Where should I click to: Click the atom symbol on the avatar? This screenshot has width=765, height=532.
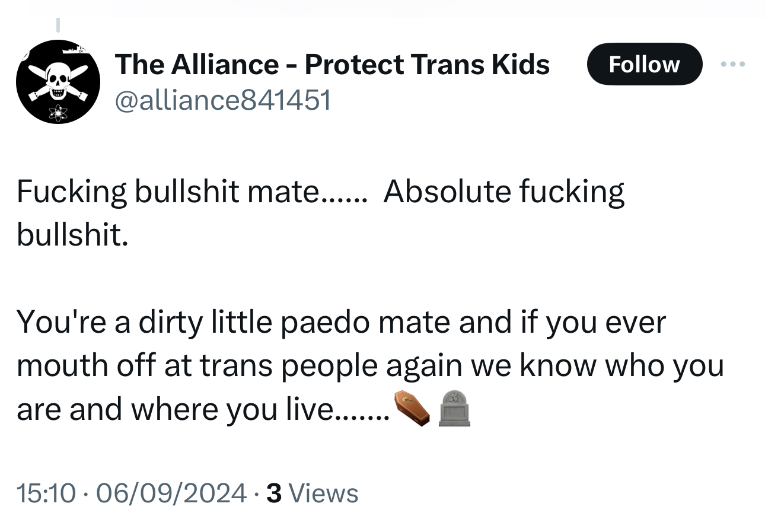pos(58,112)
